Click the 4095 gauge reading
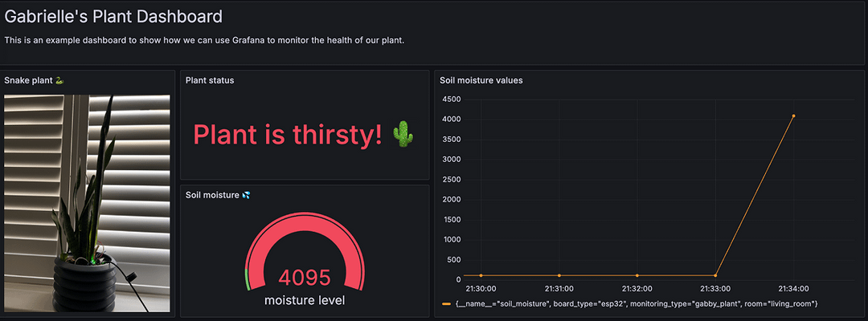The height and width of the screenshot is (321, 868). click(305, 278)
